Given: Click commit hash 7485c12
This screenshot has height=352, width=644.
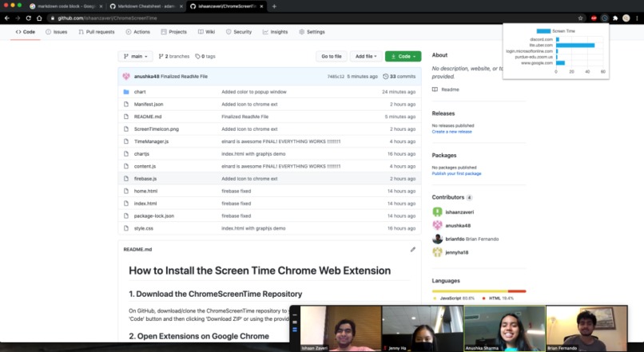Looking at the screenshot, I should point(336,77).
